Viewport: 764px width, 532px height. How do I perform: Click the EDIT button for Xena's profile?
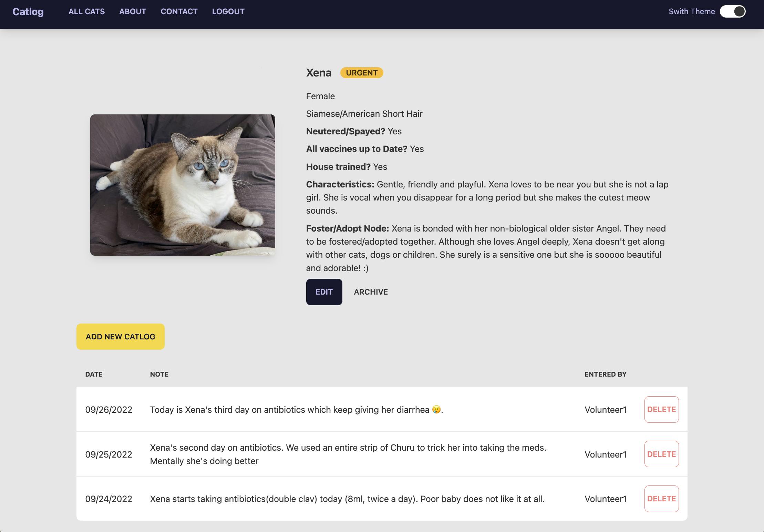(324, 291)
